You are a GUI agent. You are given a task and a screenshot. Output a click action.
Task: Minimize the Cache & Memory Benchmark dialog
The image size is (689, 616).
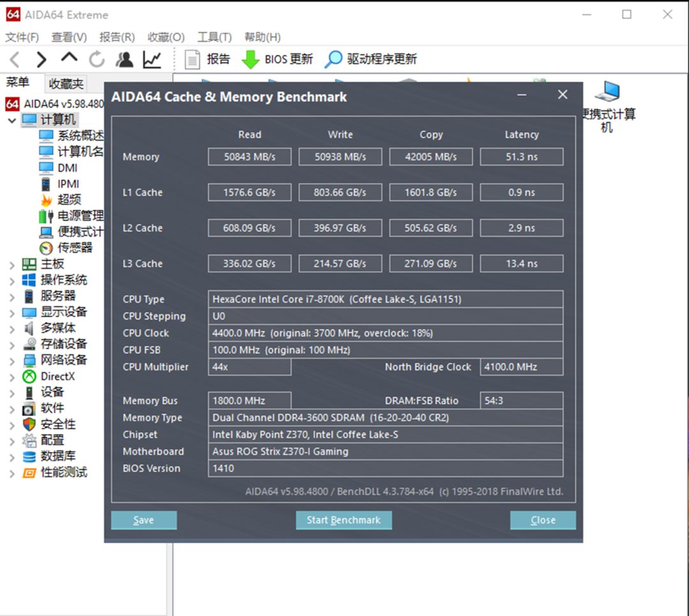pyautogui.click(x=522, y=95)
